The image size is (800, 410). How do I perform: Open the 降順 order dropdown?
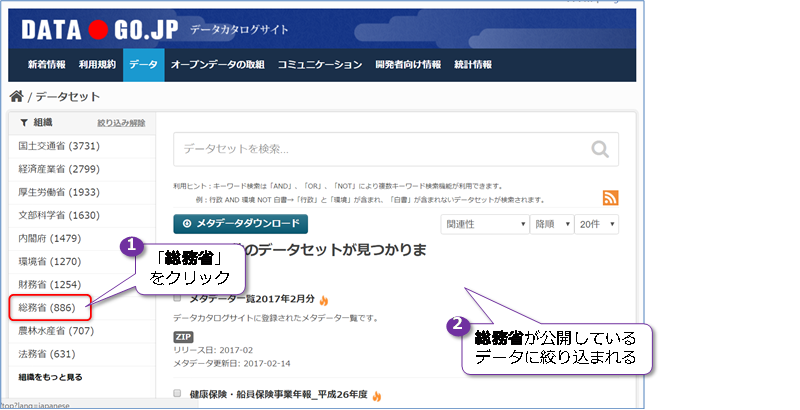pos(552,224)
